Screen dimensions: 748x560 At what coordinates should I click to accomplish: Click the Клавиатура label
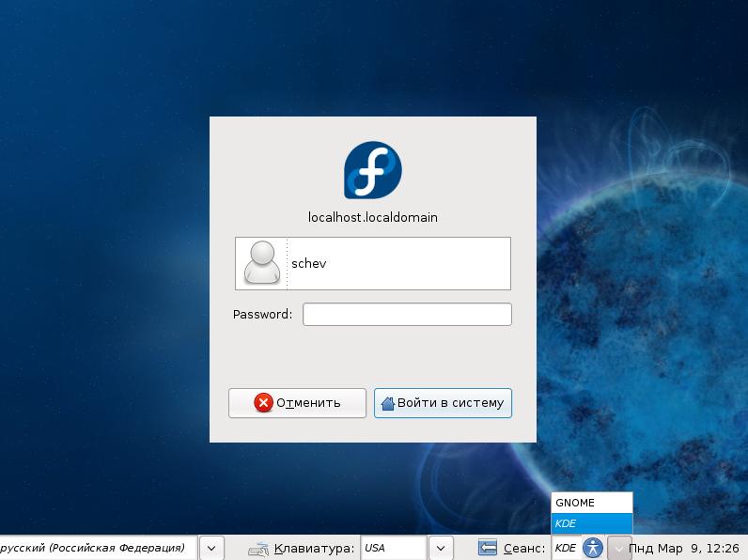[x=314, y=549]
